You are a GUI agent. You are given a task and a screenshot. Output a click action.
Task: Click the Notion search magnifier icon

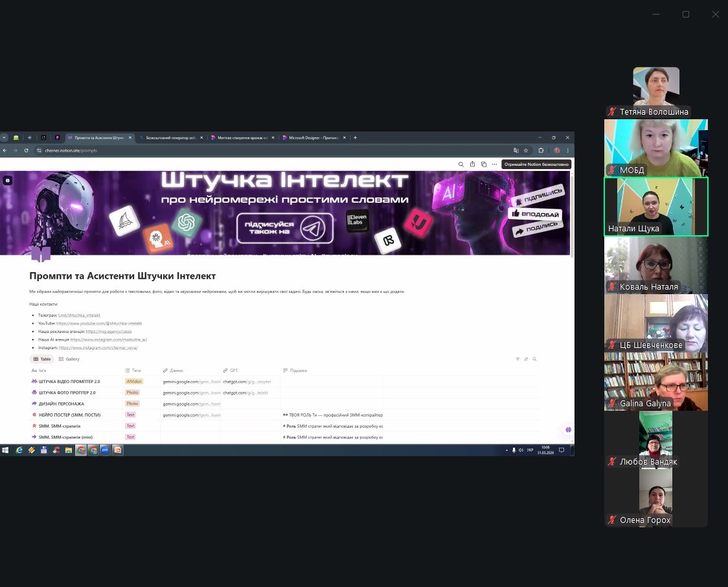pos(461,165)
